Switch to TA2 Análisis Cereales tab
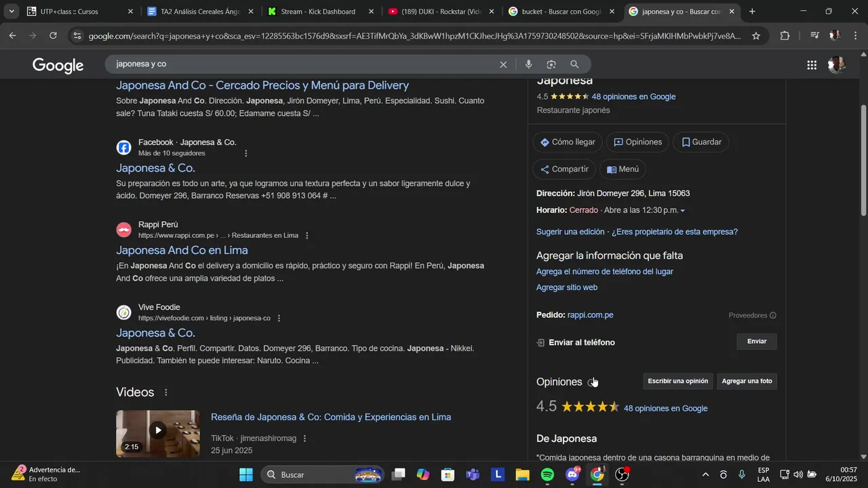Image resolution: width=868 pixels, height=488 pixels. point(200,12)
